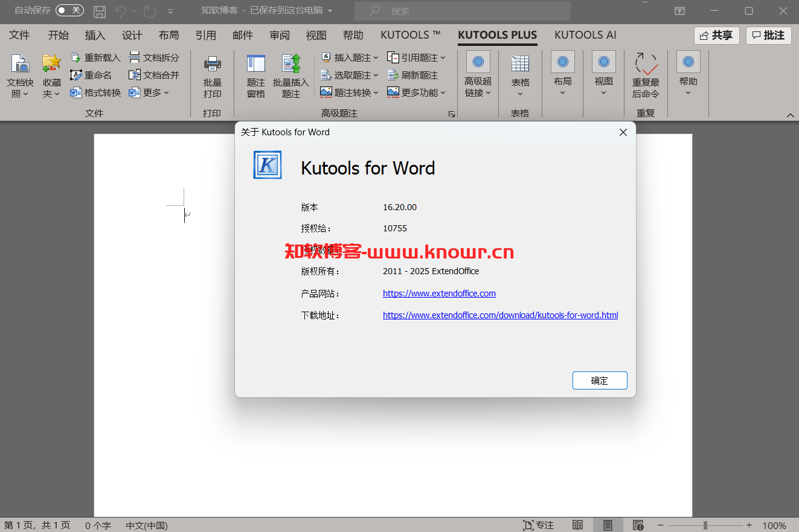Expand 高级题注 group dialog launcher
Image resolution: width=799 pixels, height=532 pixels.
451,114
